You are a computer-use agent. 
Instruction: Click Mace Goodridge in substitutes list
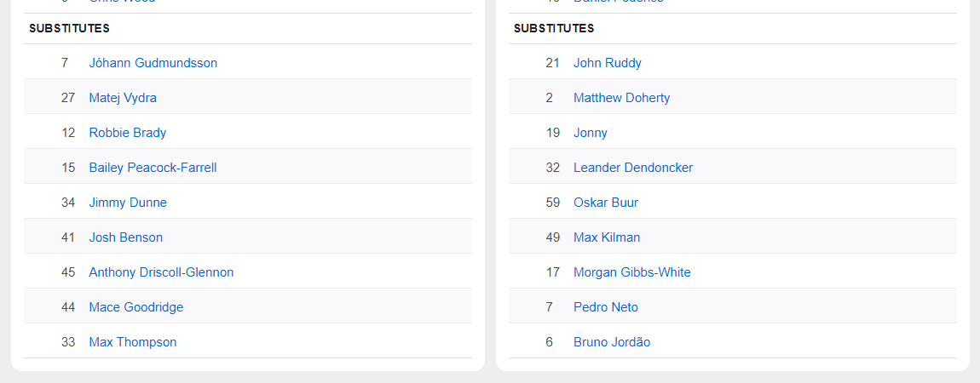(136, 307)
